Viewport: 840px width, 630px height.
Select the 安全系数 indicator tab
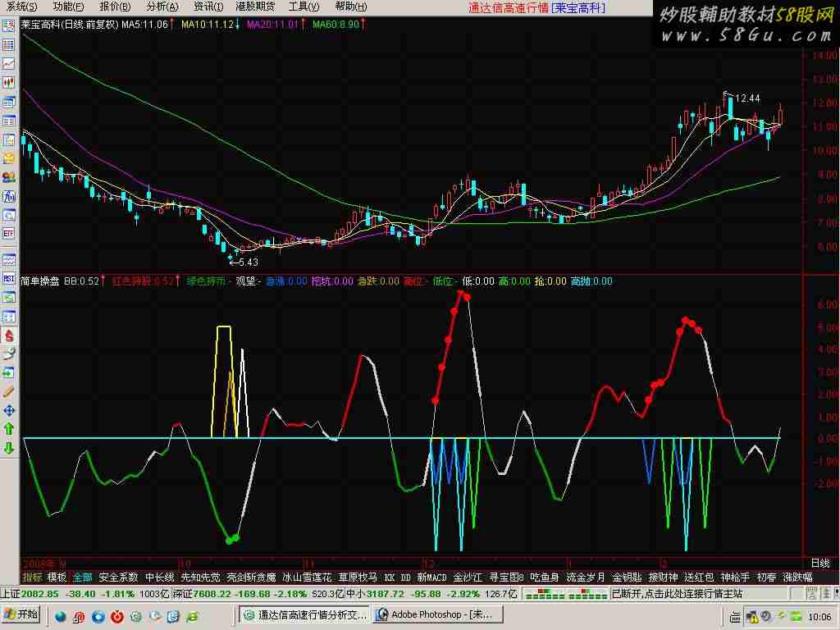[x=118, y=577]
